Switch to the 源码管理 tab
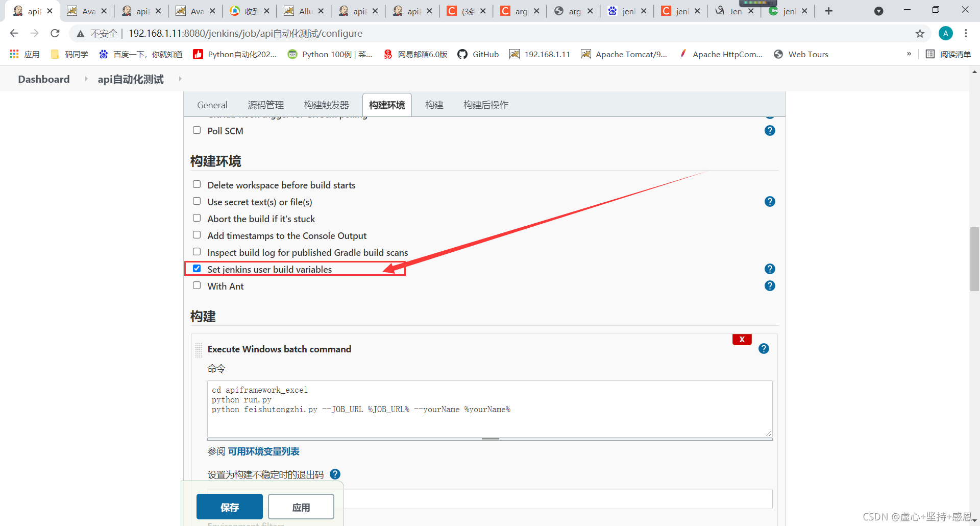 [266, 105]
